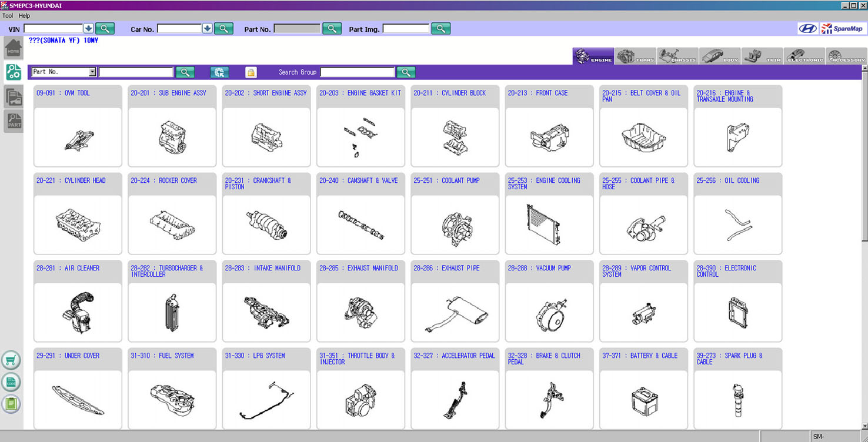Image resolution: width=868 pixels, height=442 pixels.
Task: Open the Tool menu
Action: point(8,16)
